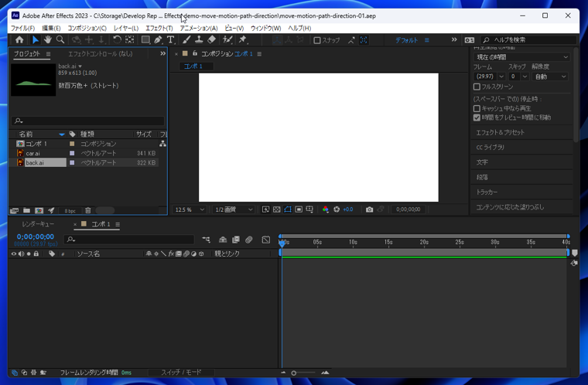The height and width of the screenshot is (385, 588).
Task: Open the 編集(E) menu
Action: [x=51, y=28]
